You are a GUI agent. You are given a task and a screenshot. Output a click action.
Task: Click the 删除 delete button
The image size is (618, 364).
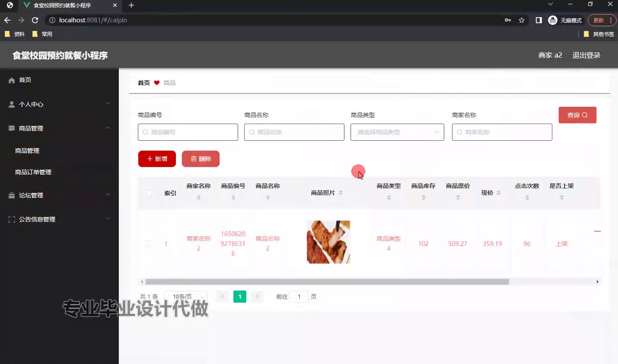pyautogui.click(x=200, y=159)
